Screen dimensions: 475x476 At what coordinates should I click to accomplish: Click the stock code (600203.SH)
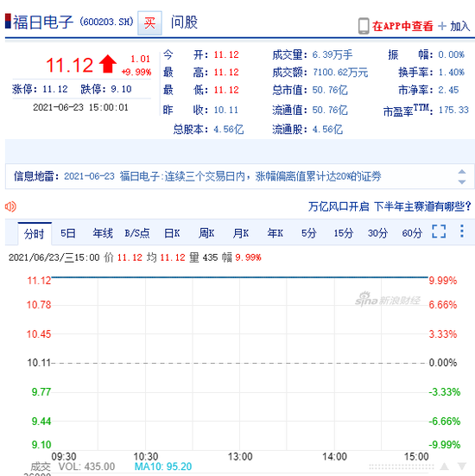[106, 22]
